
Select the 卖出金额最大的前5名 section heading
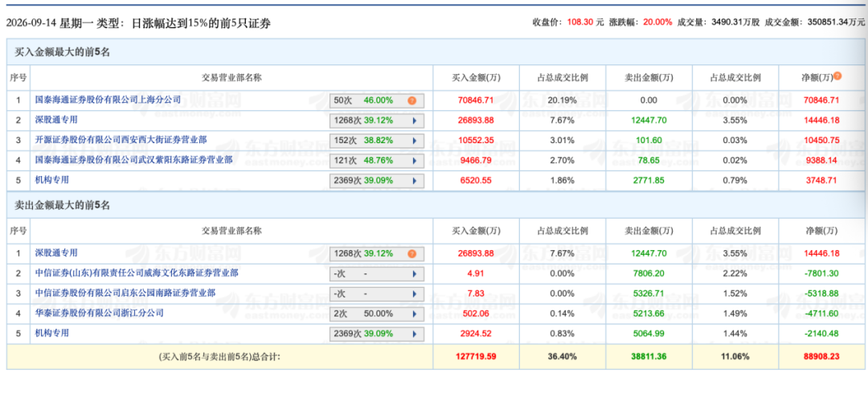point(62,205)
